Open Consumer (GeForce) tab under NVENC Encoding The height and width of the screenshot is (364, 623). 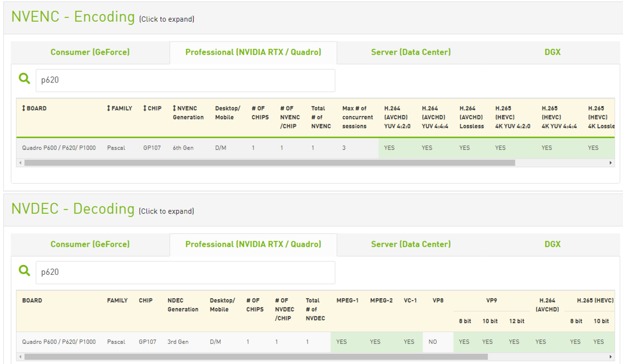(90, 52)
